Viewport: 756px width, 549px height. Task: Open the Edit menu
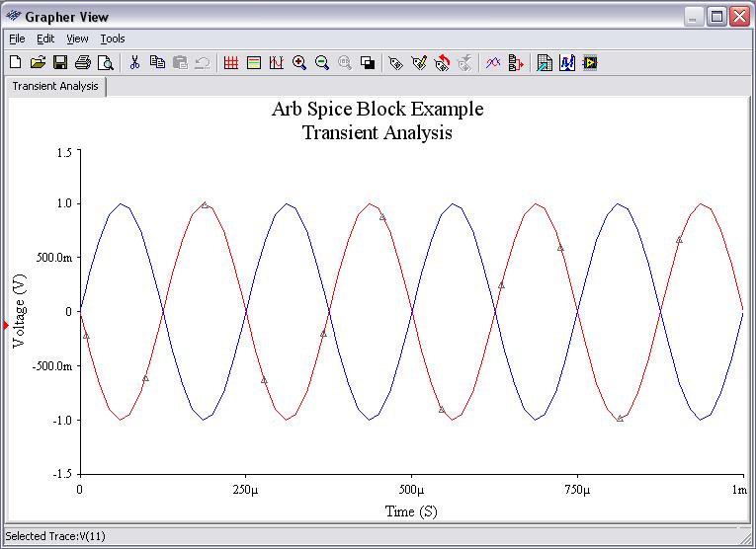click(x=45, y=39)
